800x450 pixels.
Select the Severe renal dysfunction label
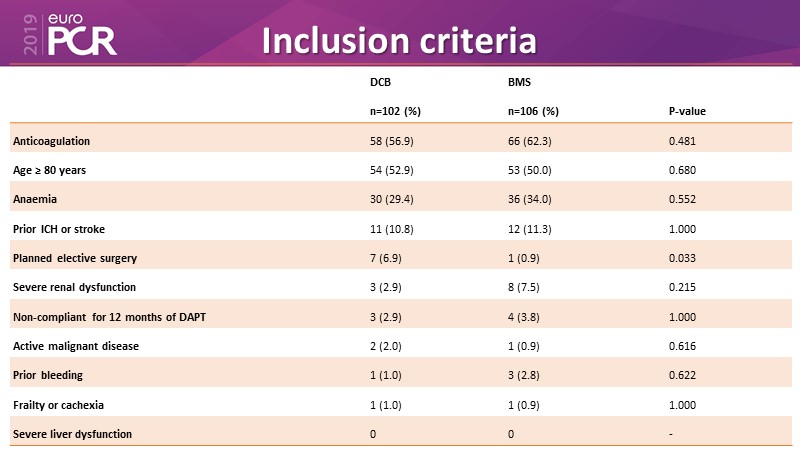pos(72,287)
